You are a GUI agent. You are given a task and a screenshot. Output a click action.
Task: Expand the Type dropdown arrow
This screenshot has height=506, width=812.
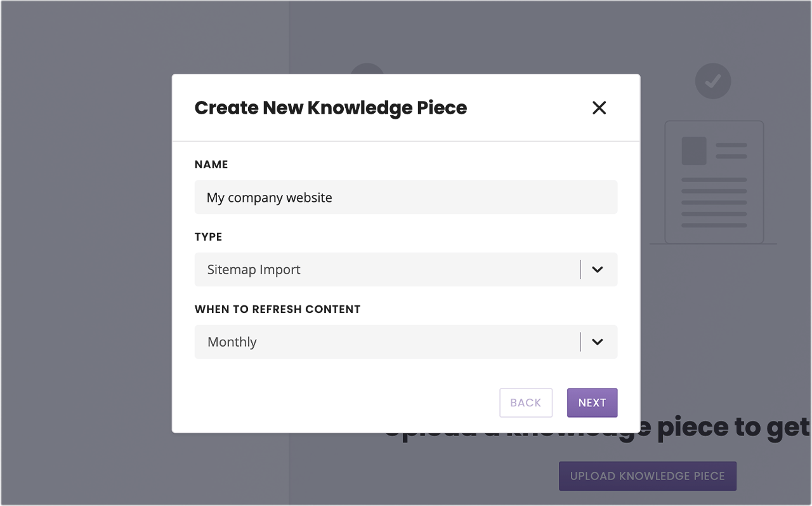(597, 269)
